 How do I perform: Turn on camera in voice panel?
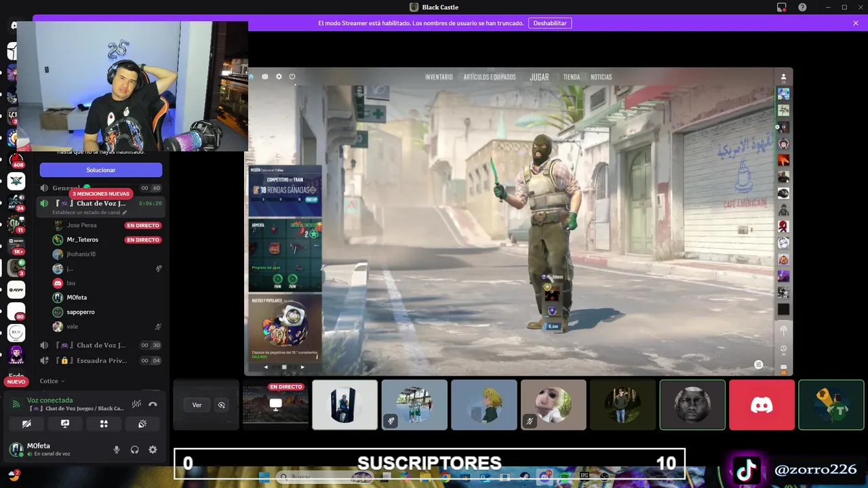26,424
